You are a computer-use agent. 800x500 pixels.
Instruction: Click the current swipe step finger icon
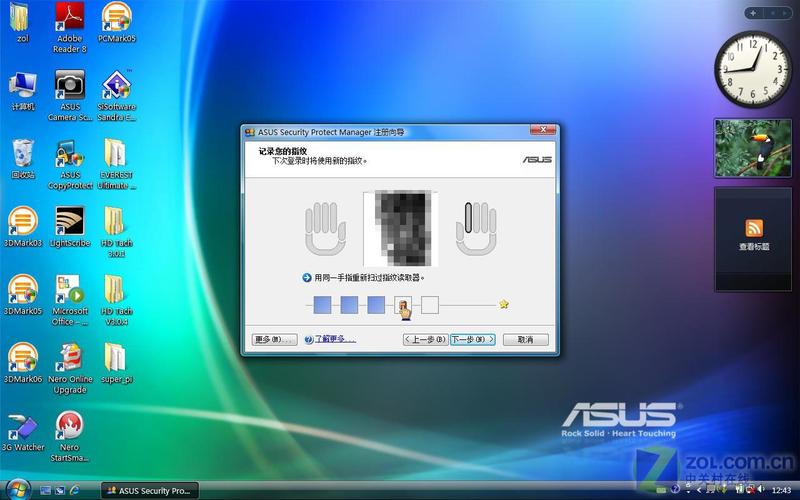pos(404,308)
